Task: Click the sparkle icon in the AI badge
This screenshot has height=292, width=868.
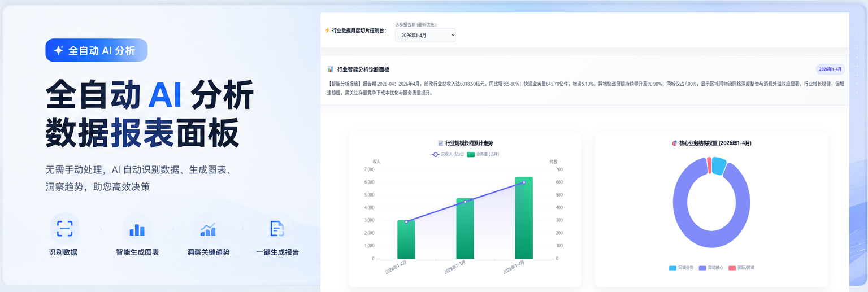Action: pos(58,50)
